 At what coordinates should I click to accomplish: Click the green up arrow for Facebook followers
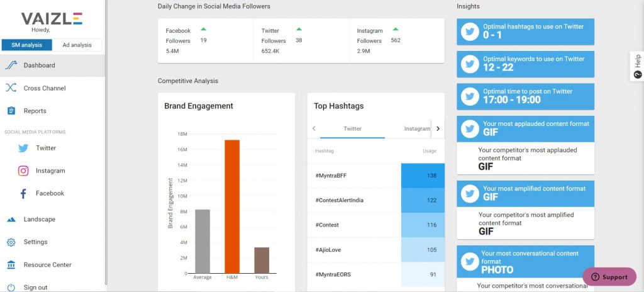point(203,29)
